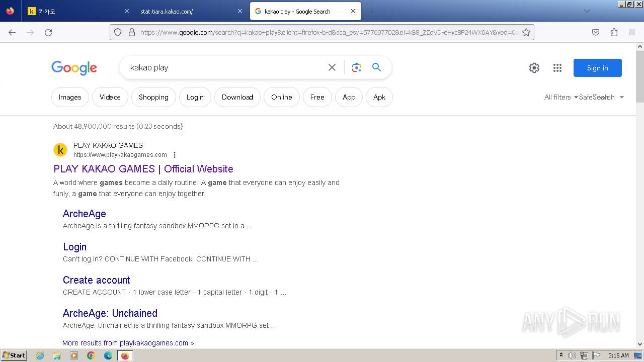Image resolution: width=644 pixels, height=362 pixels.
Task: Open the list all tabs chevron
Action: (x=587, y=11)
